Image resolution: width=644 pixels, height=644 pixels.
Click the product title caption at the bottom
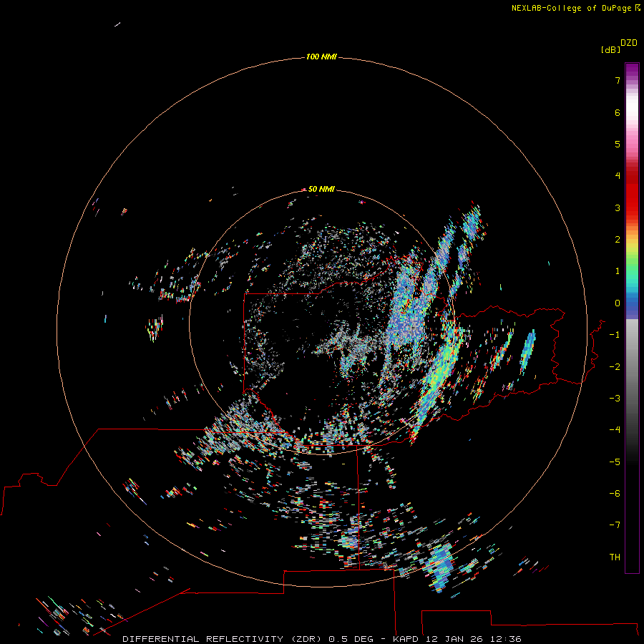click(x=322, y=639)
